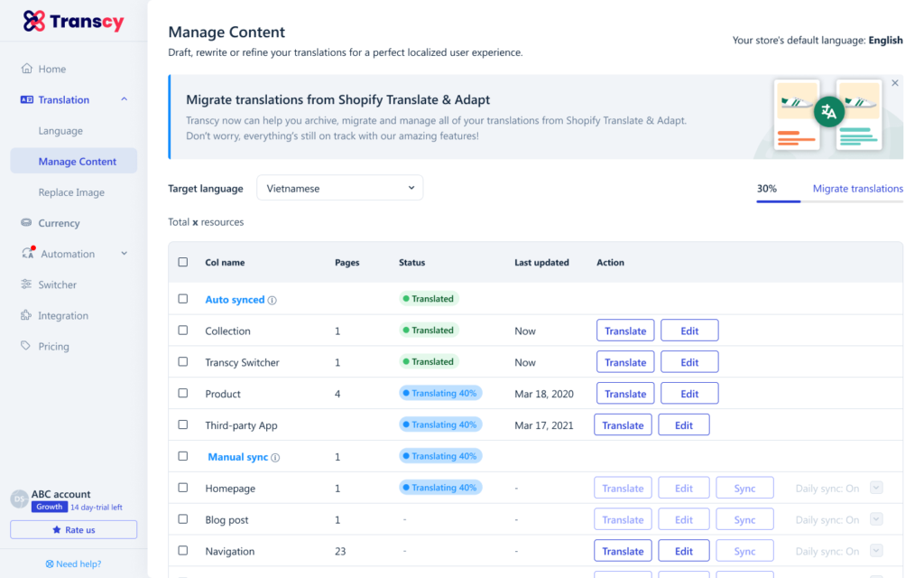This screenshot has width=924, height=578.
Task: Select the Collection row checkbox
Action: tap(183, 331)
